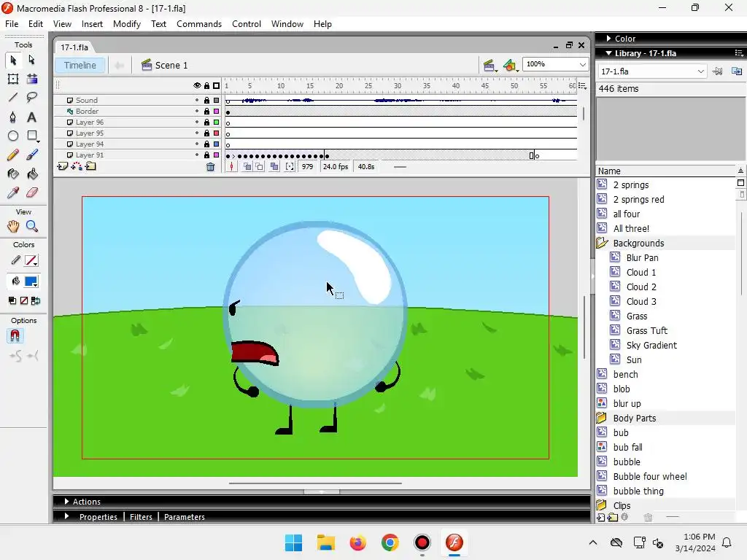
Task: Select the Subselection tool
Action: coord(32,60)
